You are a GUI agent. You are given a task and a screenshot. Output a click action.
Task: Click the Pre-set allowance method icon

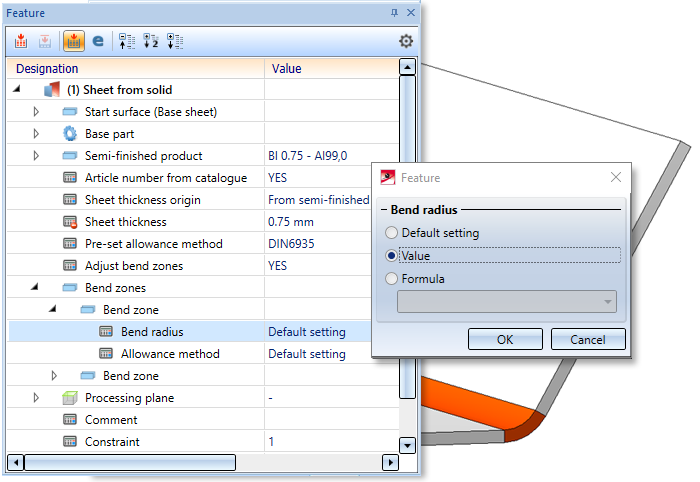pos(70,244)
